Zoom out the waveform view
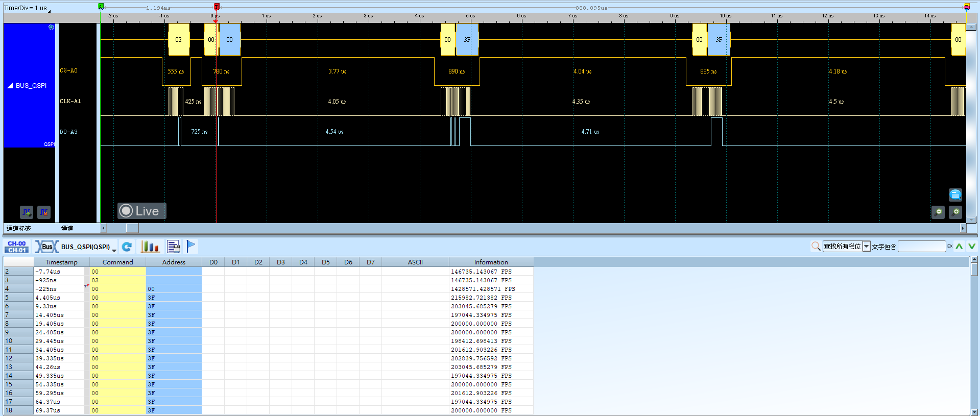The width and height of the screenshot is (980, 416). pyautogui.click(x=938, y=212)
